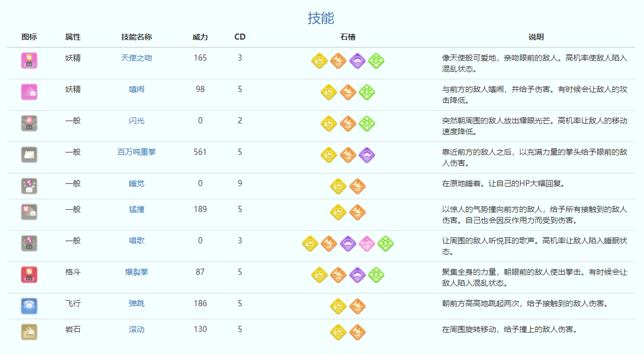Click the tan rock icon for 滚动
This screenshot has height=354, width=644.
pos(29,332)
